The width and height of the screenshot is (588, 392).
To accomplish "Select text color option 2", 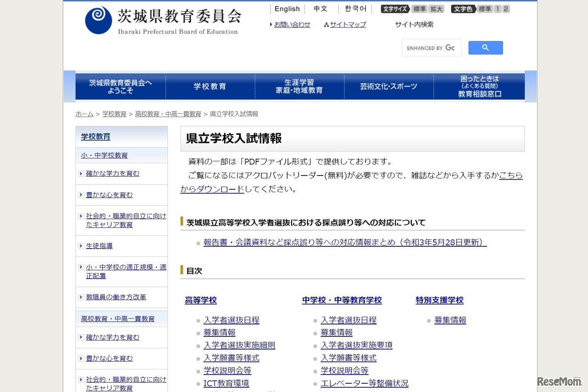I will (506, 9).
